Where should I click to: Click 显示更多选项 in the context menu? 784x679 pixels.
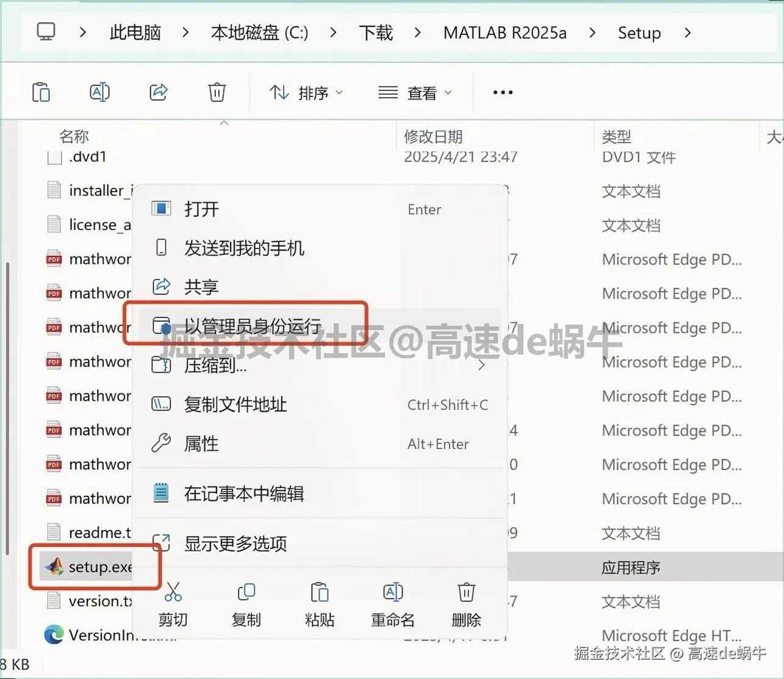[236, 544]
